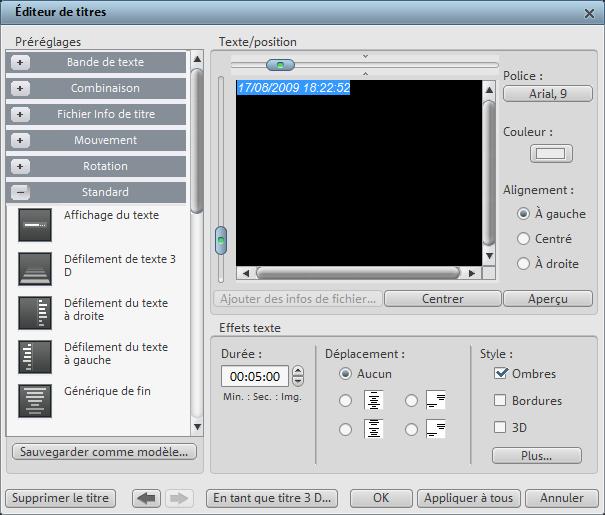Select Défilement du texte à gauche preset icon
The width and height of the screenshot is (605, 515).
click(x=35, y=357)
